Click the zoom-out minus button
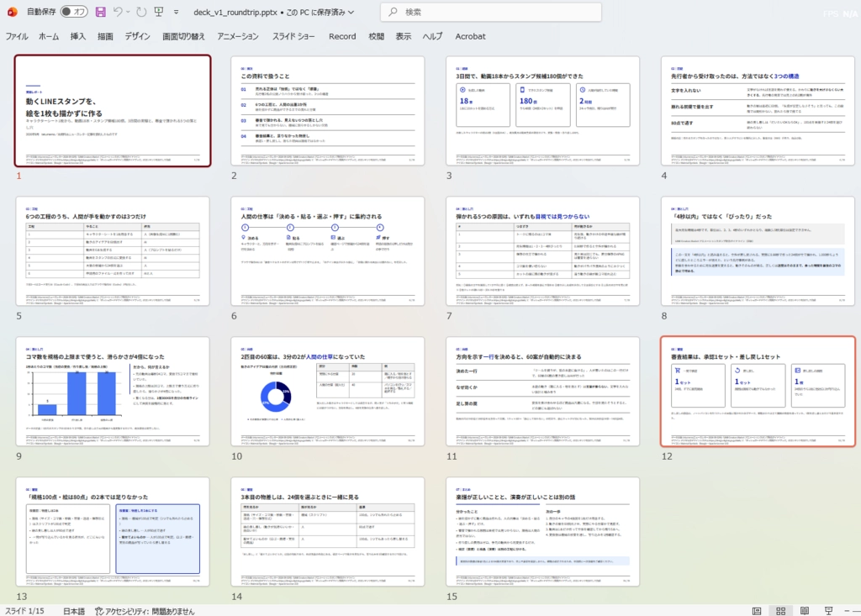 [x=847, y=611]
